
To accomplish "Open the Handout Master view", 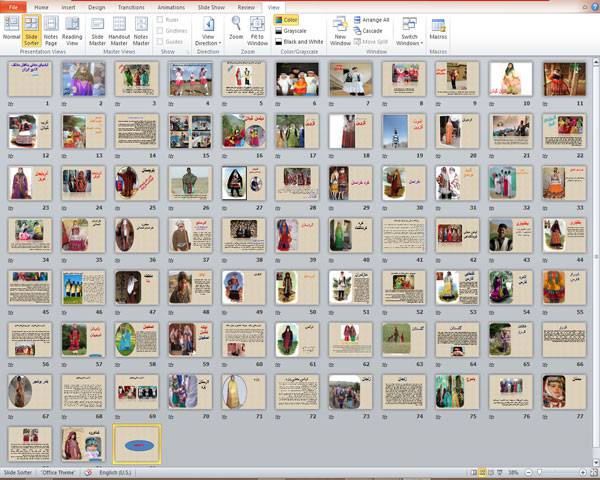I will click(119, 30).
